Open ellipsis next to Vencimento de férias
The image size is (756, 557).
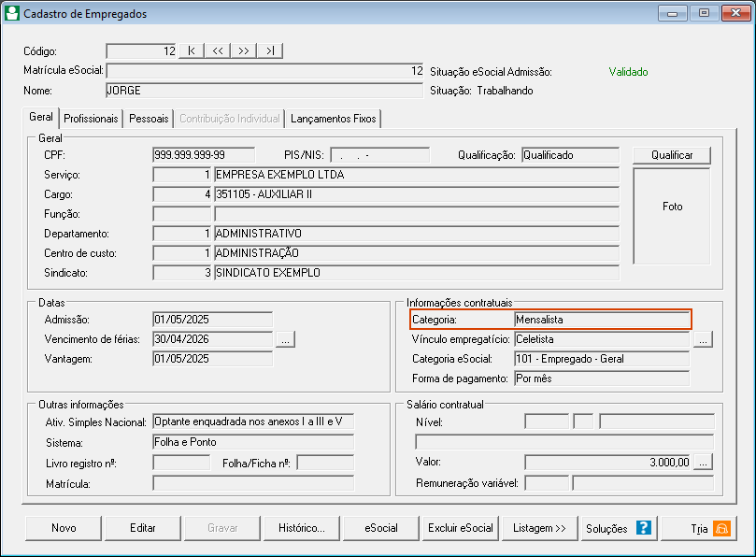click(x=285, y=339)
